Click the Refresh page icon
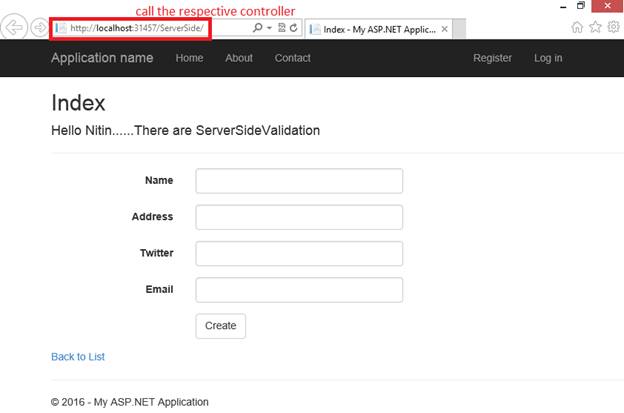This screenshot has width=624, height=413. click(293, 28)
